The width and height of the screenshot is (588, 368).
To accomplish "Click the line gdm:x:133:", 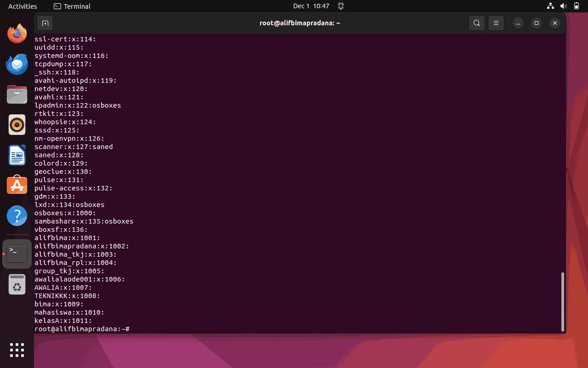I will tap(55, 196).
